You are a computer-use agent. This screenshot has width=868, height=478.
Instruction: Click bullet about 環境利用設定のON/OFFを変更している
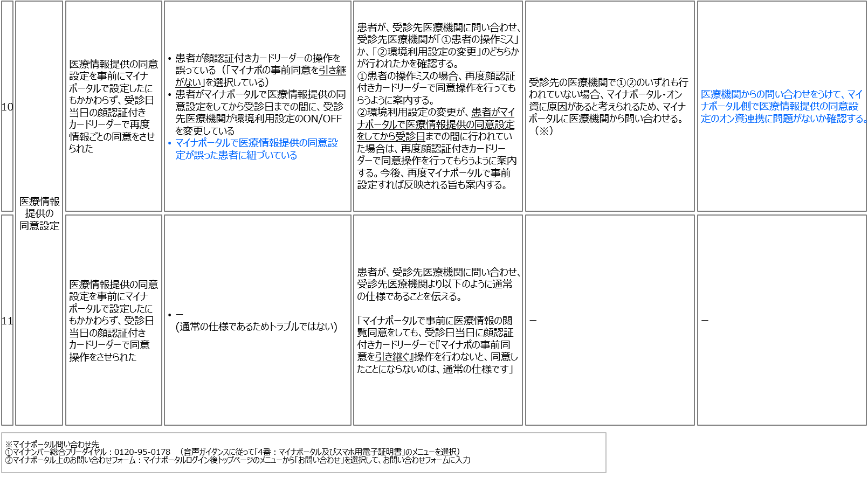260,112
